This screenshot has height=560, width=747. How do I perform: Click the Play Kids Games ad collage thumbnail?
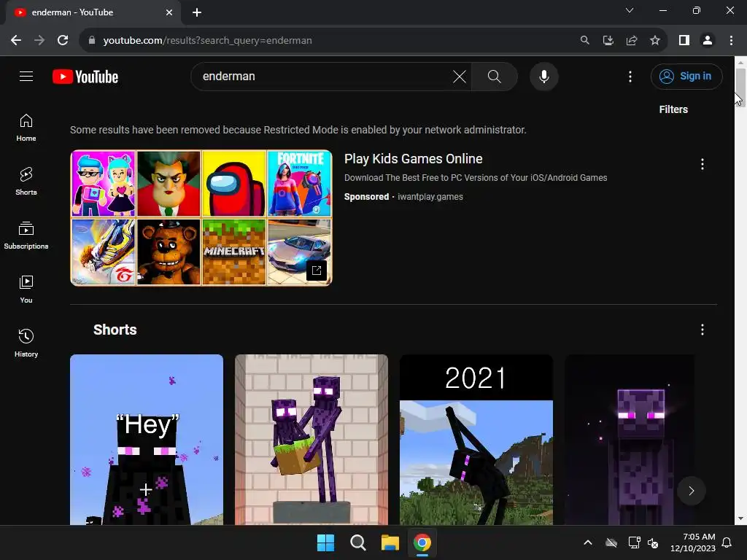click(201, 217)
